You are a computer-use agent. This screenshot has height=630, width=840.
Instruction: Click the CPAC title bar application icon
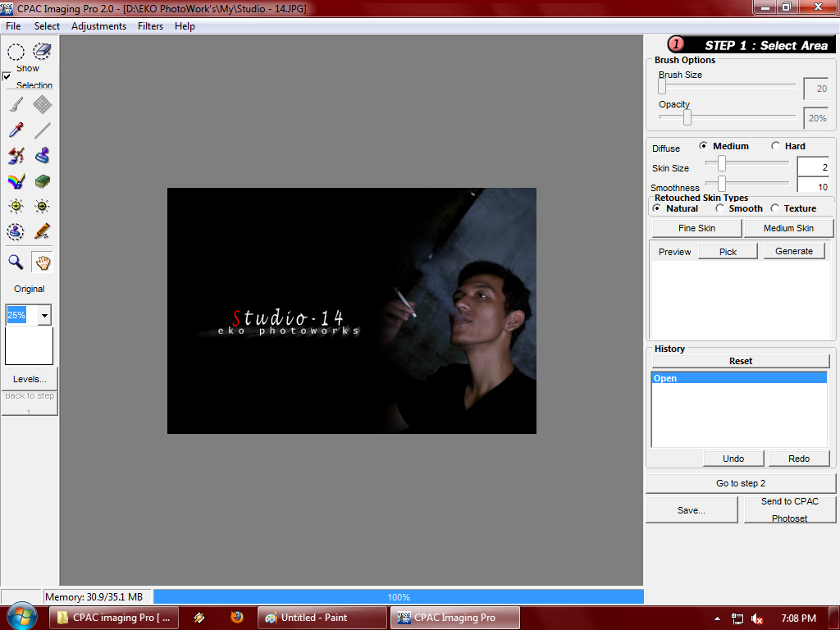(x=7, y=8)
